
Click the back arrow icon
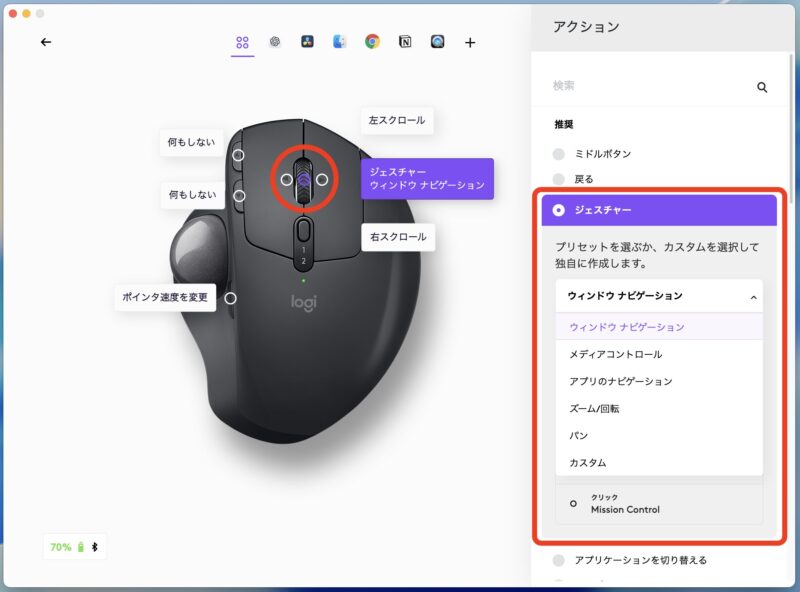(46, 42)
